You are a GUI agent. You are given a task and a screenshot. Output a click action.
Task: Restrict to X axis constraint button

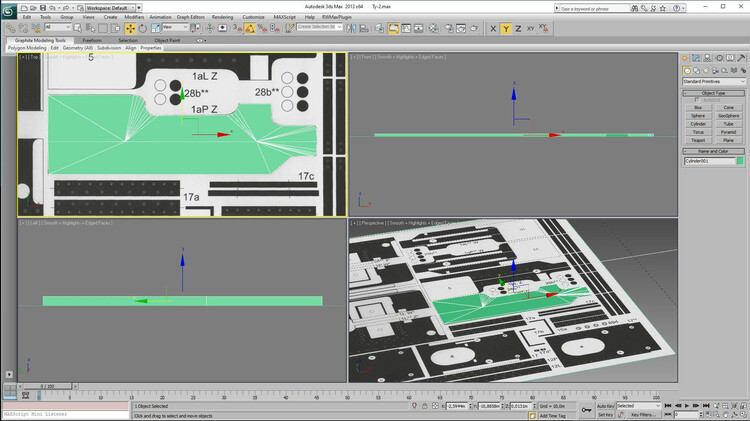click(492, 29)
